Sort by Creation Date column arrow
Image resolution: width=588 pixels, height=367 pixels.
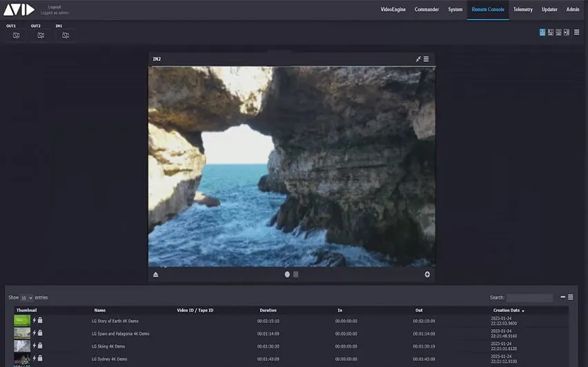(523, 310)
